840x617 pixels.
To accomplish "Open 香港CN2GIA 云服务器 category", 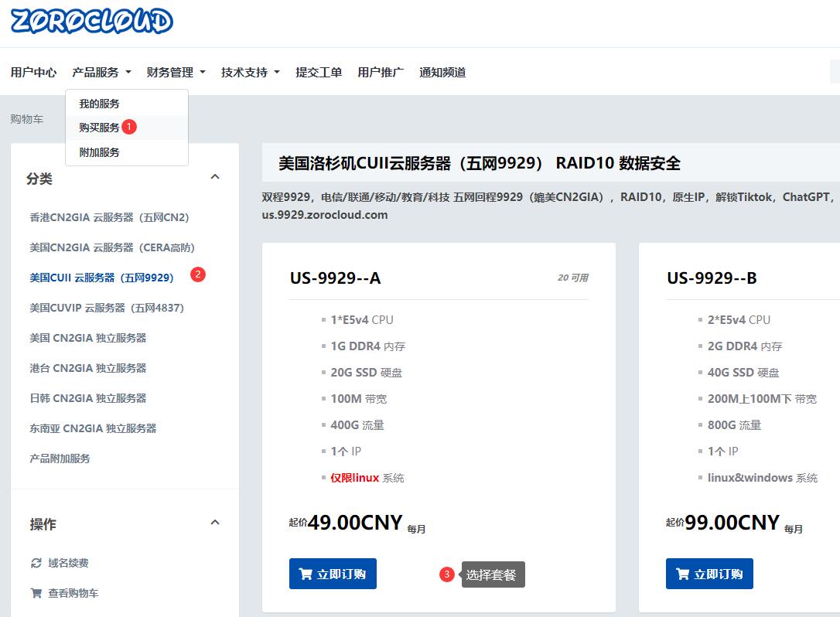I will tap(109, 217).
